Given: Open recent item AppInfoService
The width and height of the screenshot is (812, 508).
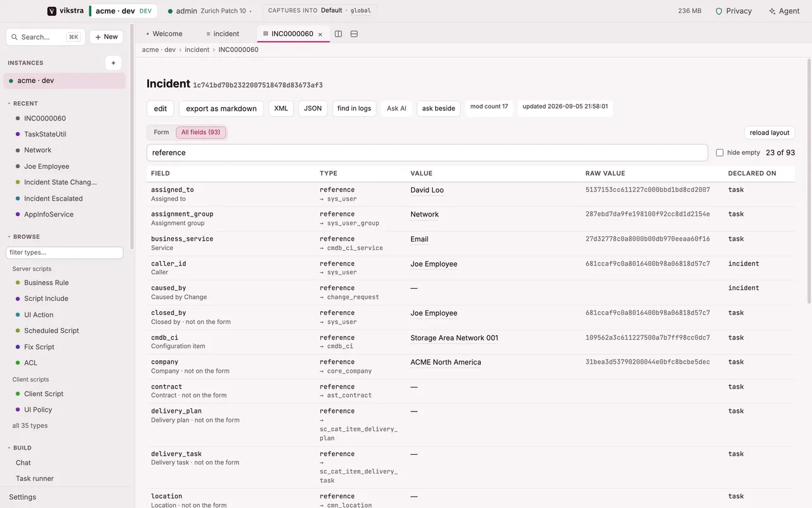Looking at the screenshot, I should (x=49, y=214).
